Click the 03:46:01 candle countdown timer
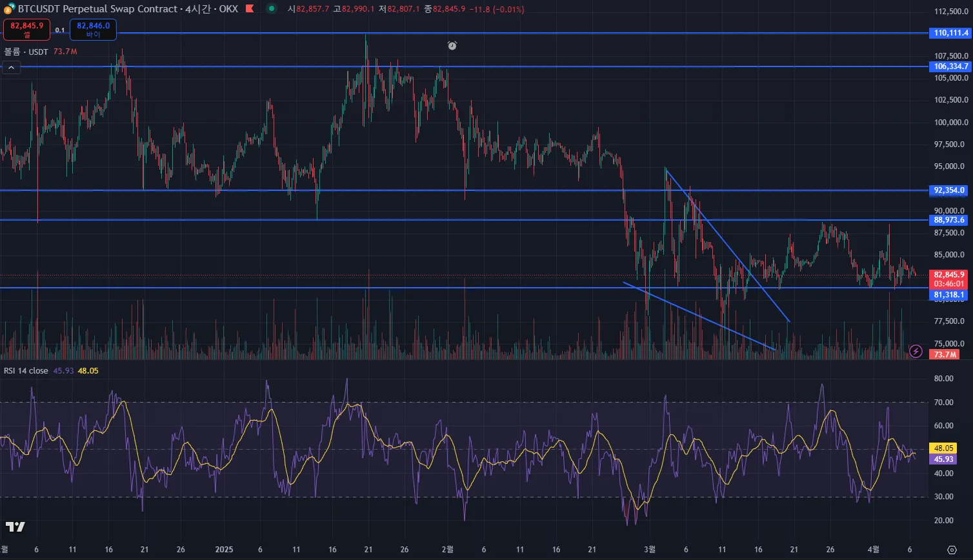The image size is (973, 560). 949,284
